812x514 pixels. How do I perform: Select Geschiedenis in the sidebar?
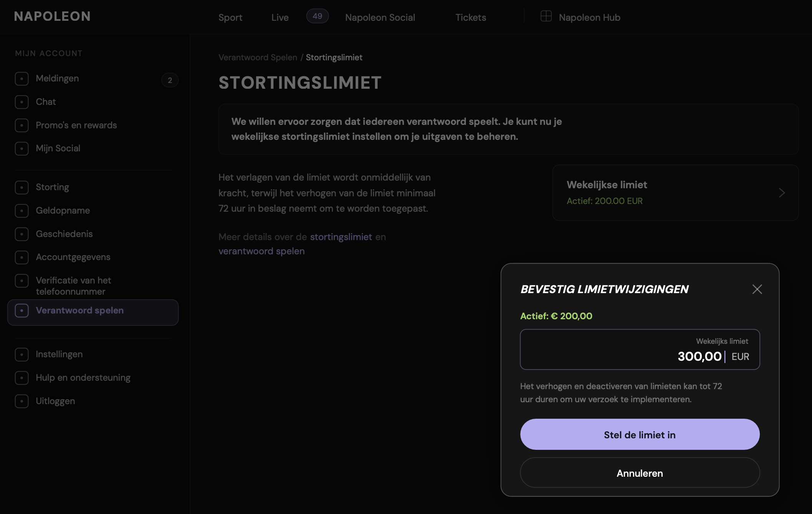click(64, 234)
